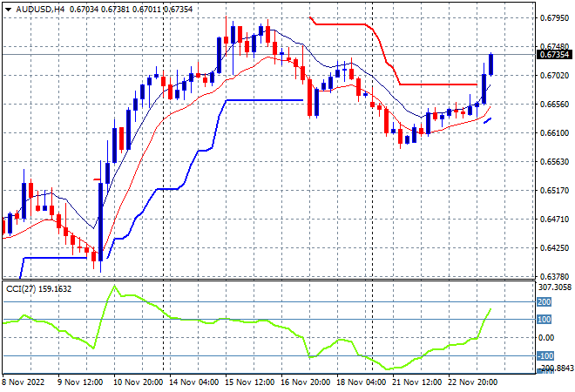The image size is (575, 392).
Task: Click the 0.64250 price axis label
Action: pos(554,248)
